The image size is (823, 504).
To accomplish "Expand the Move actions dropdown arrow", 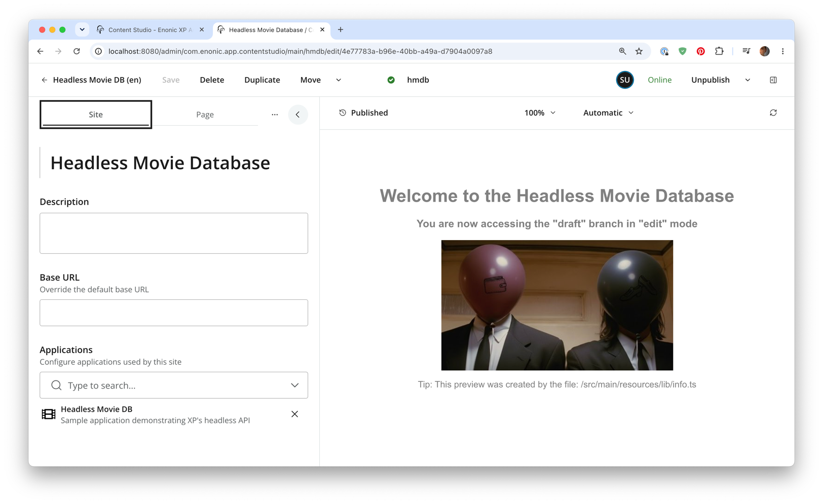I will 339,80.
